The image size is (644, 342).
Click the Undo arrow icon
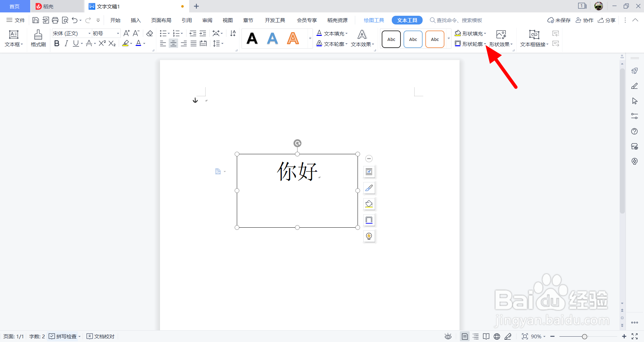pos(74,20)
